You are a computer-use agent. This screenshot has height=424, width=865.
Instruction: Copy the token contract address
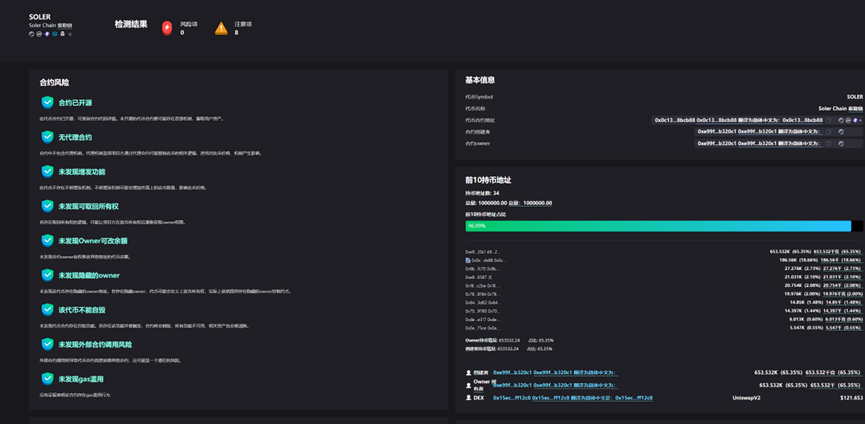pos(829,120)
